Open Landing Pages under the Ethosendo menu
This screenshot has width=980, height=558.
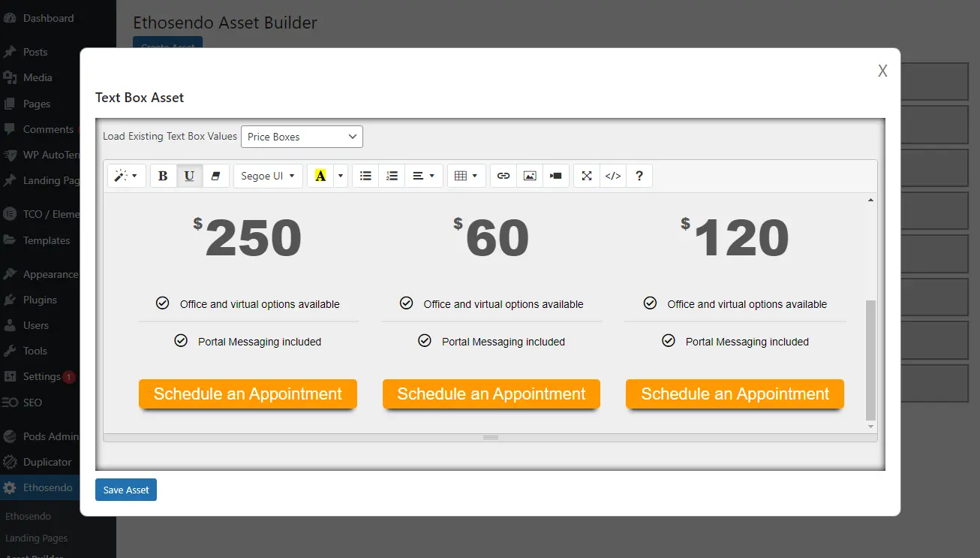click(36, 538)
